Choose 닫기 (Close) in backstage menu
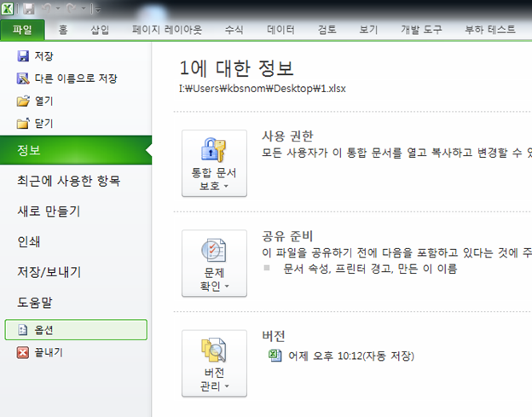 point(44,123)
